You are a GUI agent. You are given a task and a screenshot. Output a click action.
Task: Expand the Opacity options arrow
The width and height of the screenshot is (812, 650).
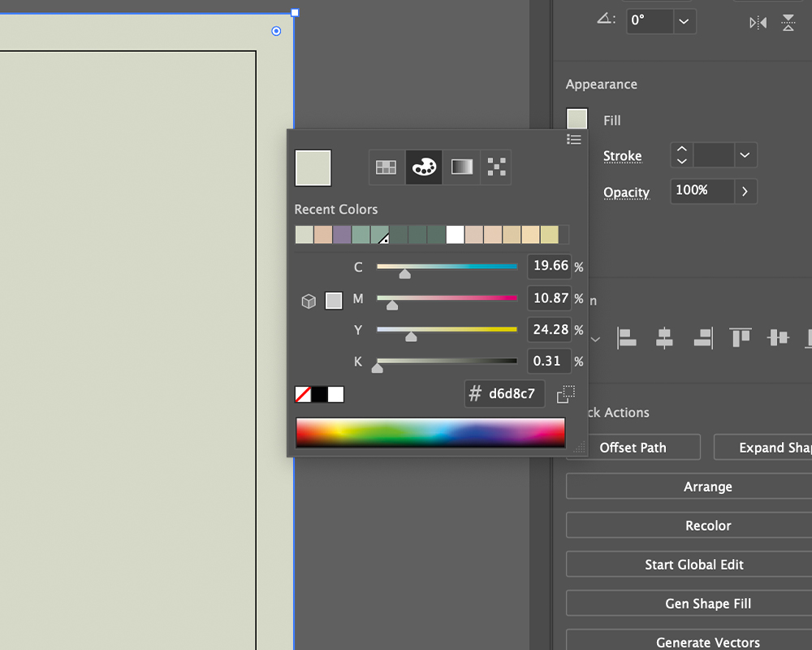(x=745, y=191)
